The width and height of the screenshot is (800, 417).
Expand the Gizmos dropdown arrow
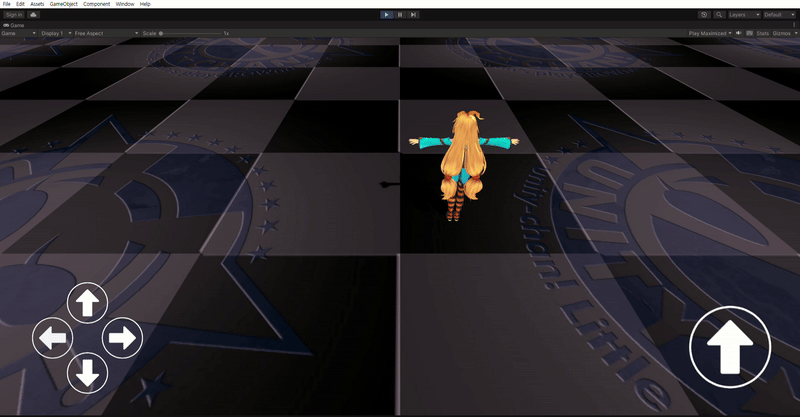(796, 33)
